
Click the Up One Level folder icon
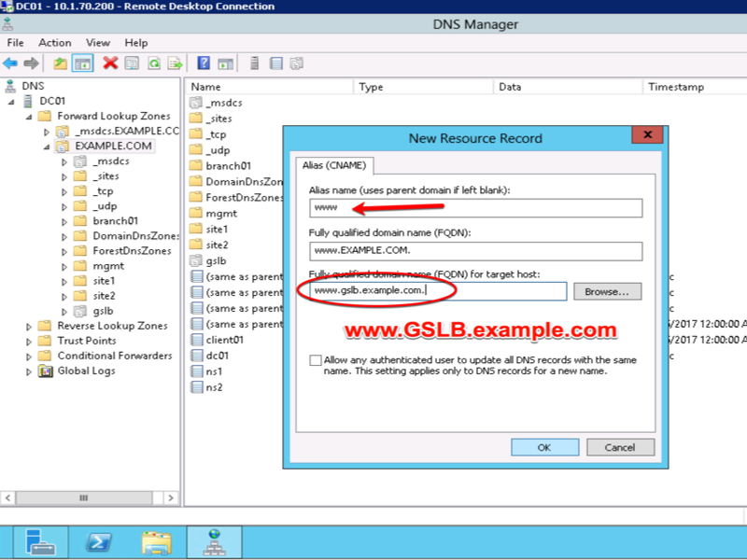[x=60, y=63]
